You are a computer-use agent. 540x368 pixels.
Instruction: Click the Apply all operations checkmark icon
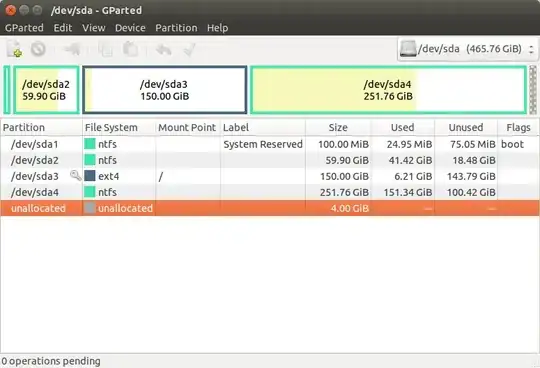(189, 49)
